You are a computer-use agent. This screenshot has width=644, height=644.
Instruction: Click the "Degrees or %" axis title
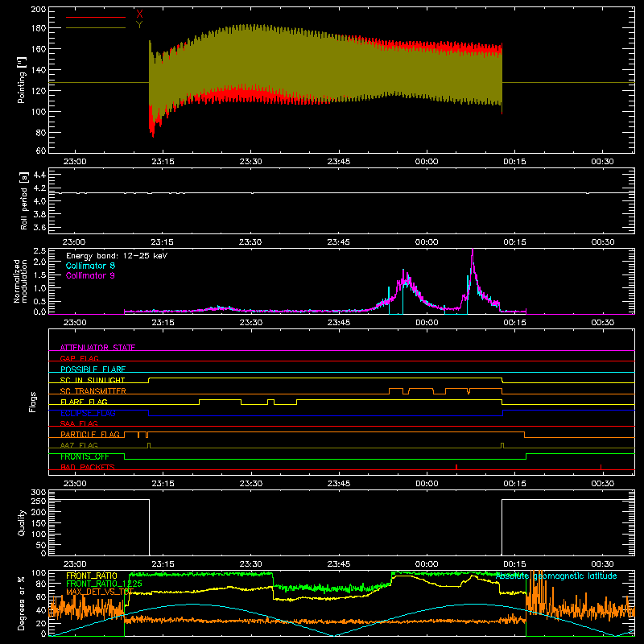(22, 603)
